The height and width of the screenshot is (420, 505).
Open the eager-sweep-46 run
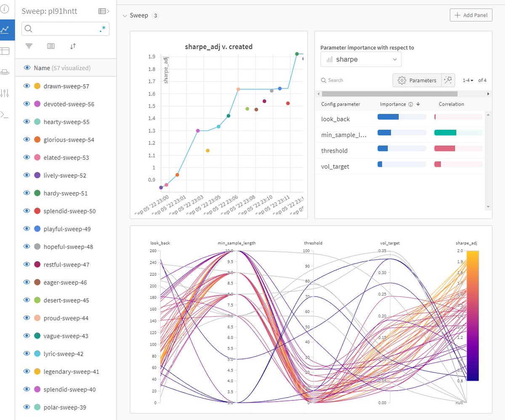coord(65,283)
